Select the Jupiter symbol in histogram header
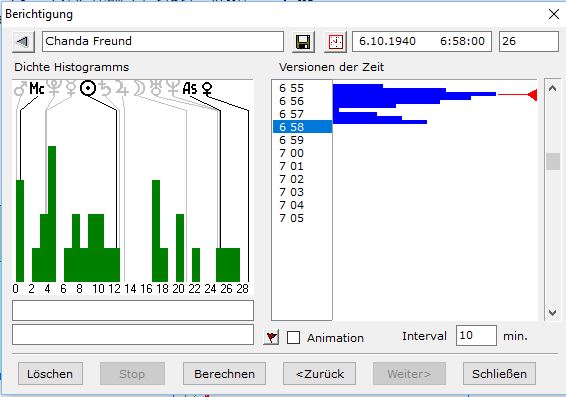This screenshot has width=566, height=397. pyautogui.click(x=122, y=88)
